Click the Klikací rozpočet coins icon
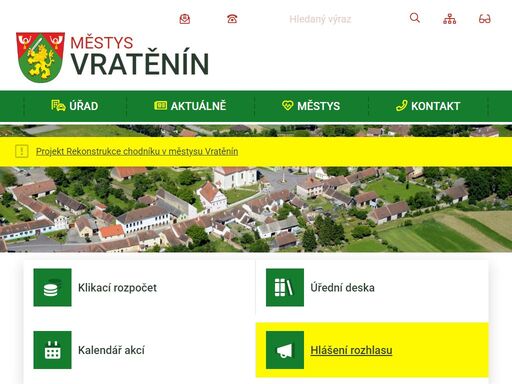This screenshot has width=512, height=384. (x=52, y=287)
